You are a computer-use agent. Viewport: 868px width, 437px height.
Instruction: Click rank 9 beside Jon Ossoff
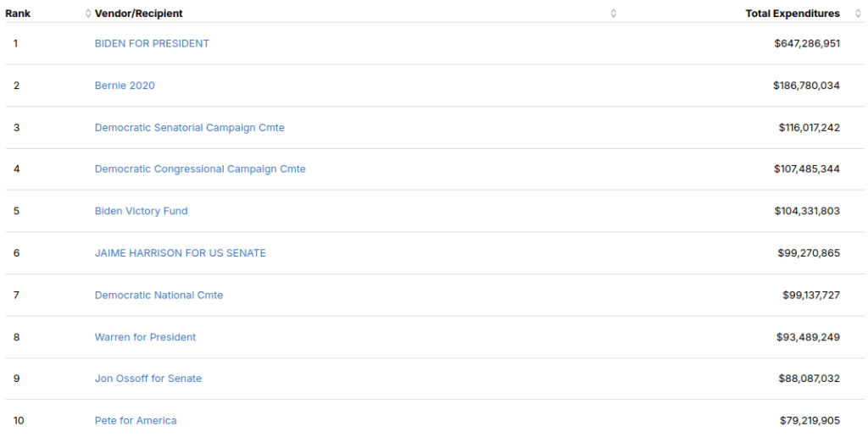click(x=16, y=379)
